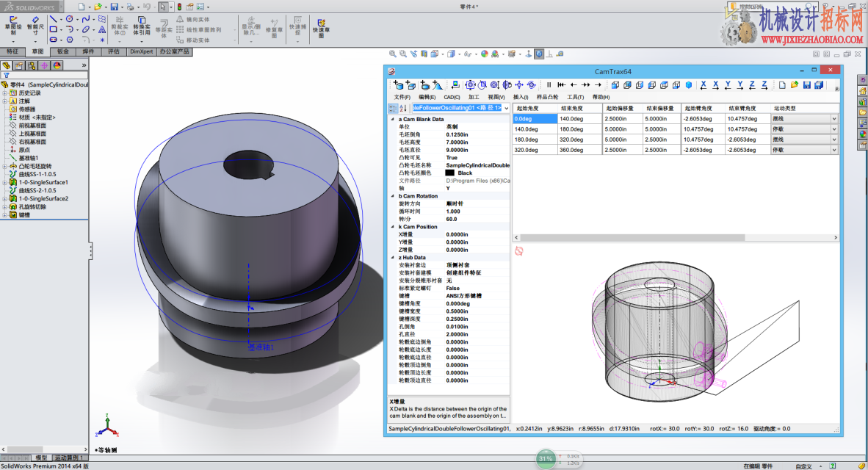Collapse the Cam Blank Data category
868x470 pixels.
[x=392, y=119]
